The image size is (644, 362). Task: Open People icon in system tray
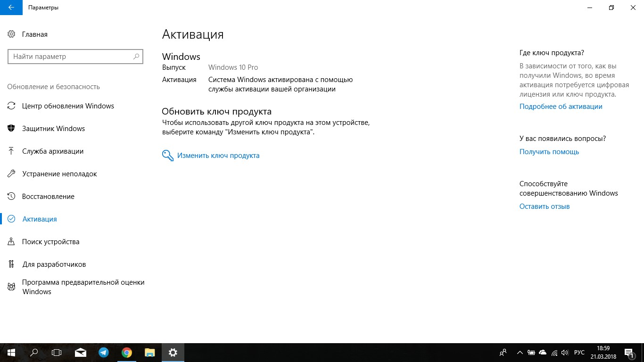(504, 353)
